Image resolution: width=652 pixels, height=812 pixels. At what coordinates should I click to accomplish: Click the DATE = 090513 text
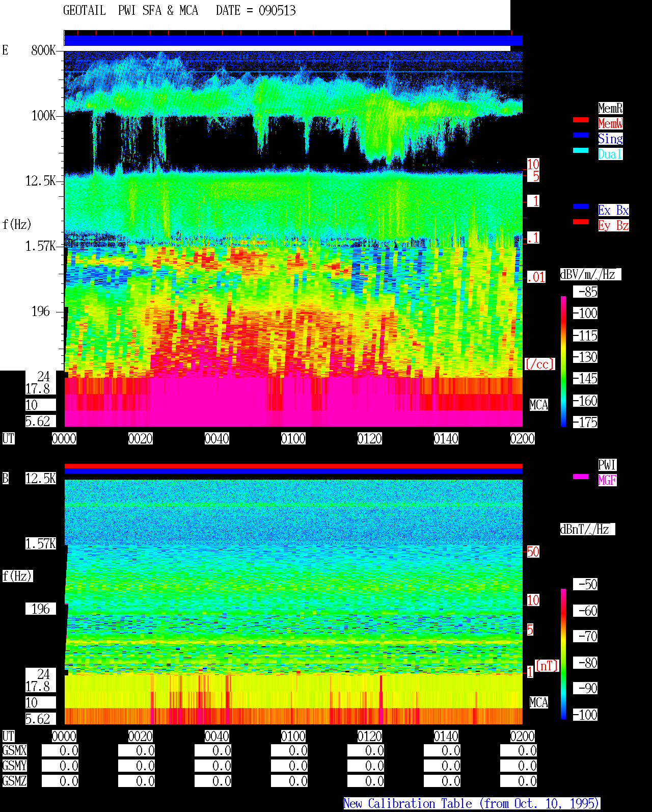coord(256,11)
